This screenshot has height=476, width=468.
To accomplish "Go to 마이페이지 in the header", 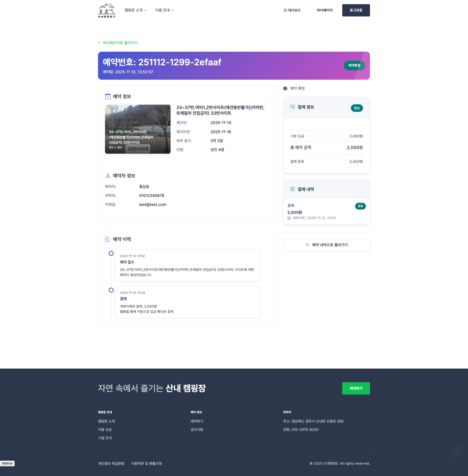I will click(324, 10).
